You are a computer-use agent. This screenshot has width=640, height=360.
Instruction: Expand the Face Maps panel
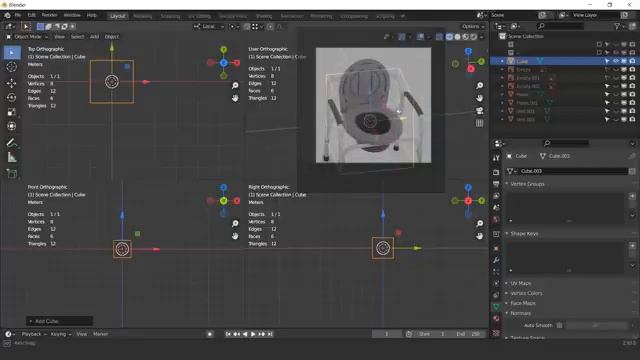522,303
